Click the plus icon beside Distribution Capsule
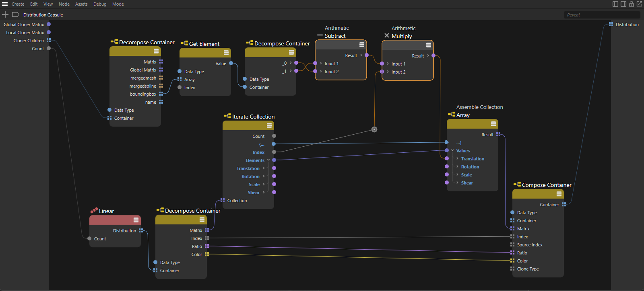644x291 pixels. click(x=5, y=15)
